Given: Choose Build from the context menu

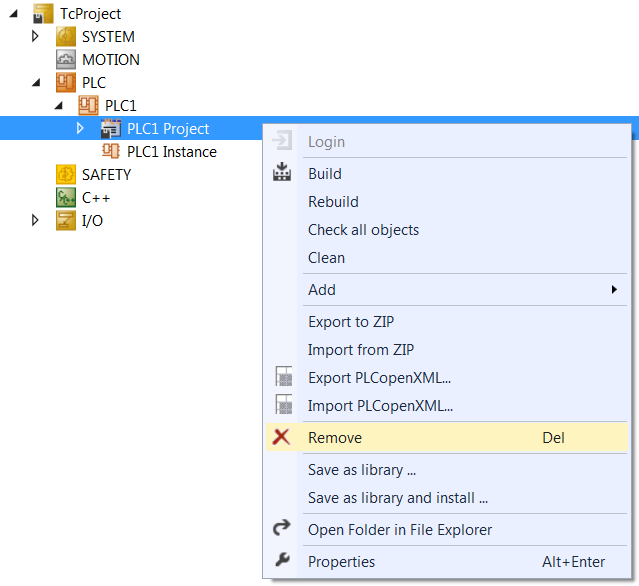Looking at the screenshot, I should coord(447,174).
